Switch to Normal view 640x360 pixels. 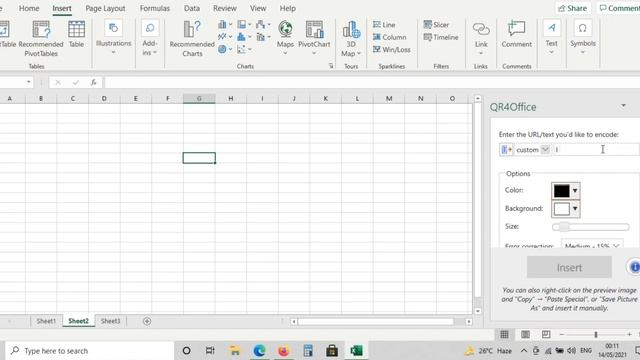coord(504,334)
